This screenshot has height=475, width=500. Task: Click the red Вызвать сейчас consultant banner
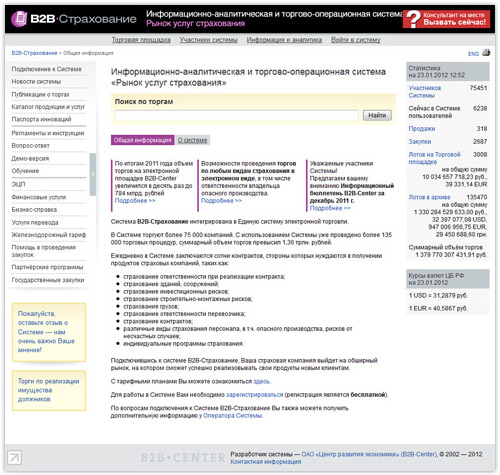click(446, 19)
